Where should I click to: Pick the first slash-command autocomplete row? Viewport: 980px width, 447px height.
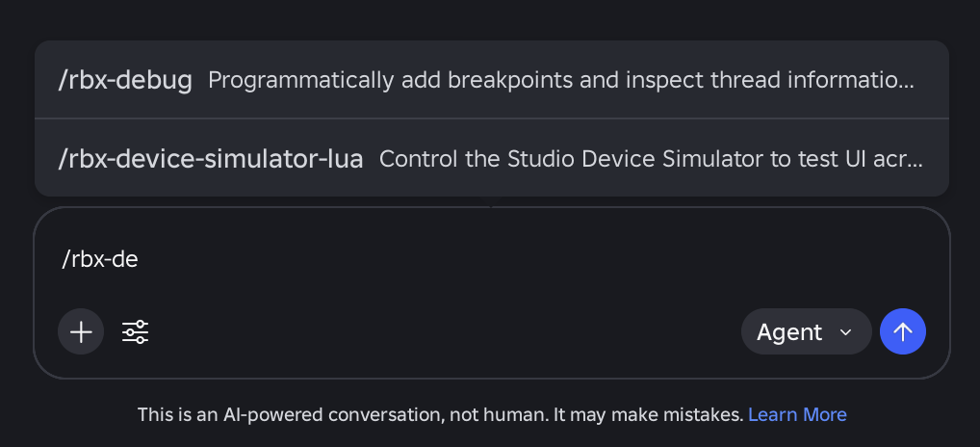492,80
